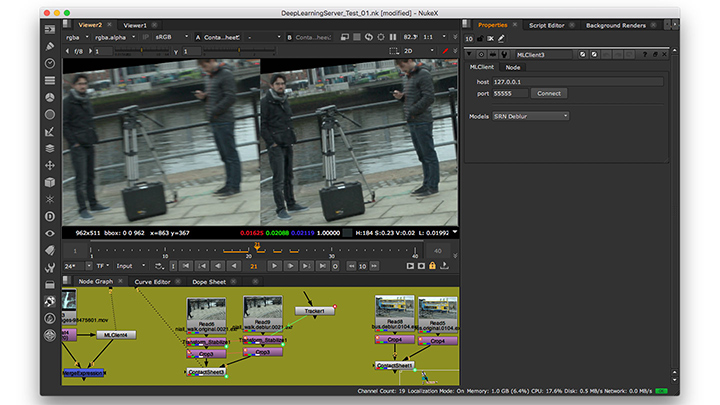Open the Models dropdown showing SRN Deblur

[531, 116]
